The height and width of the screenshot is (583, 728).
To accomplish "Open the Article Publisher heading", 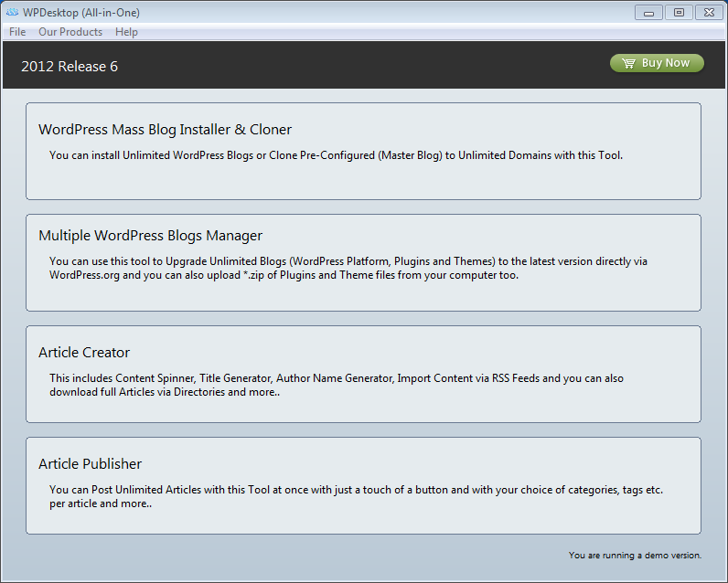I will click(90, 464).
